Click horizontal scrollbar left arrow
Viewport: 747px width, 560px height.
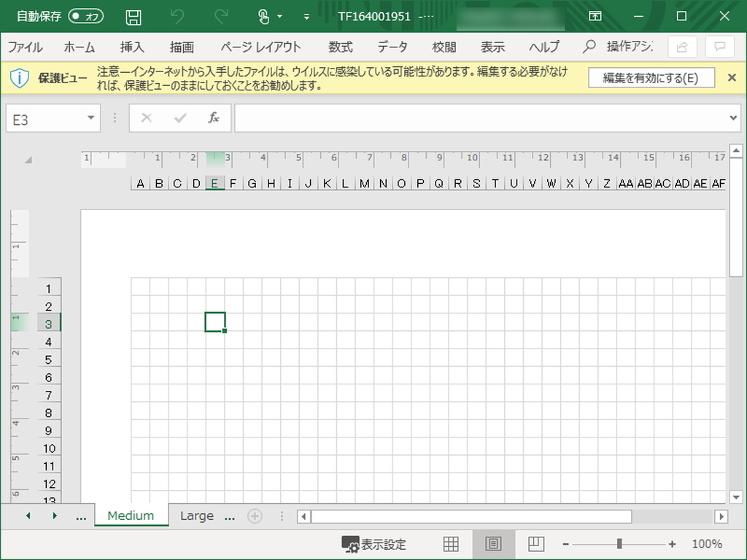coord(303,516)
